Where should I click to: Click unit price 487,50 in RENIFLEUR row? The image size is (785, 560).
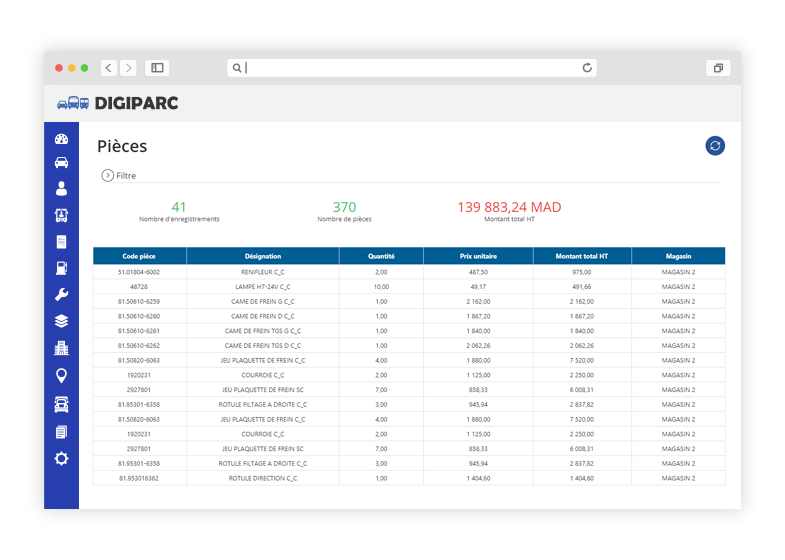coord(479,272)
